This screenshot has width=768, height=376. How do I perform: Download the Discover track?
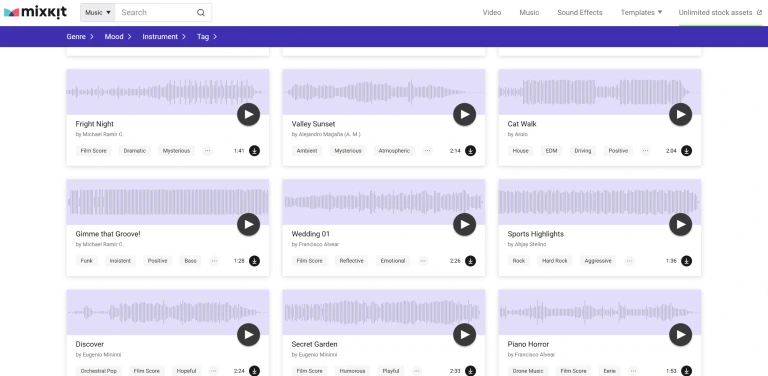coord(254,371)
